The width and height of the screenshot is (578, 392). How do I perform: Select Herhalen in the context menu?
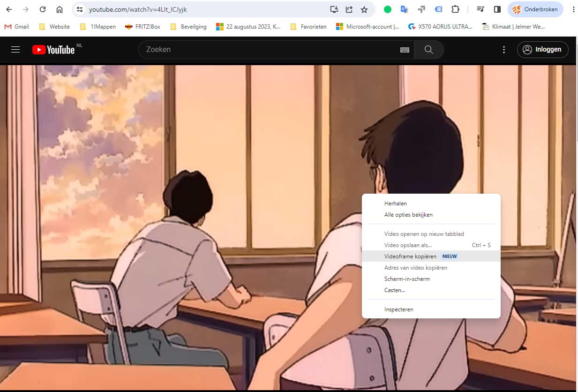(431, 204)
